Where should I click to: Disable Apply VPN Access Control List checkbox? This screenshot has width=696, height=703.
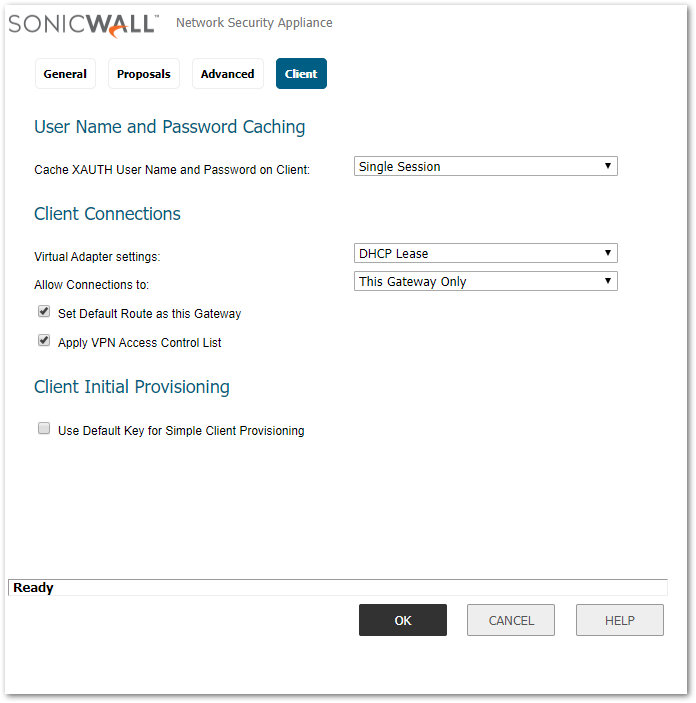coord(44,341)
